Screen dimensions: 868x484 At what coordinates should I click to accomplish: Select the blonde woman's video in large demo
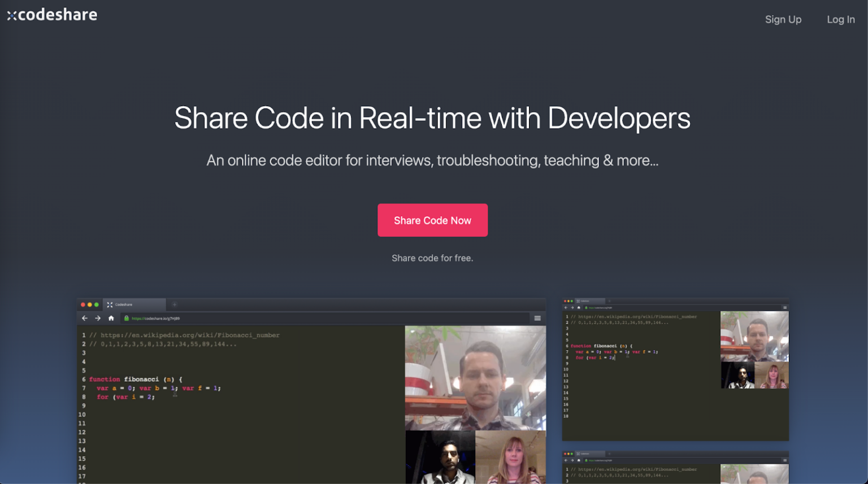[510, 457]
